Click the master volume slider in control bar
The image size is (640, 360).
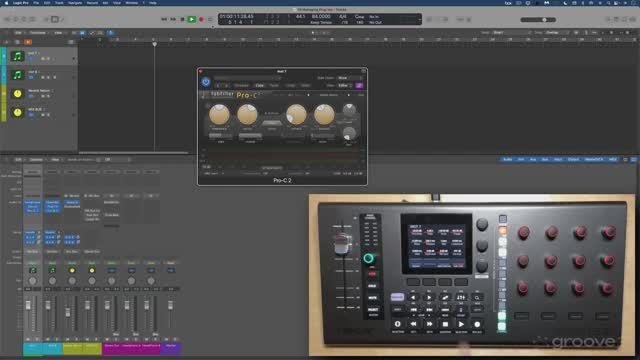(x=538, y=20)
